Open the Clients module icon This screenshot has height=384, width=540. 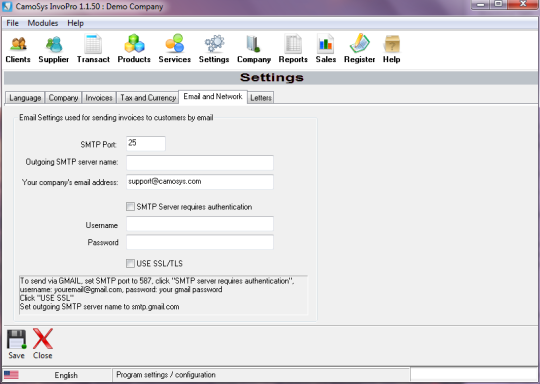click(x=18, y=44)
